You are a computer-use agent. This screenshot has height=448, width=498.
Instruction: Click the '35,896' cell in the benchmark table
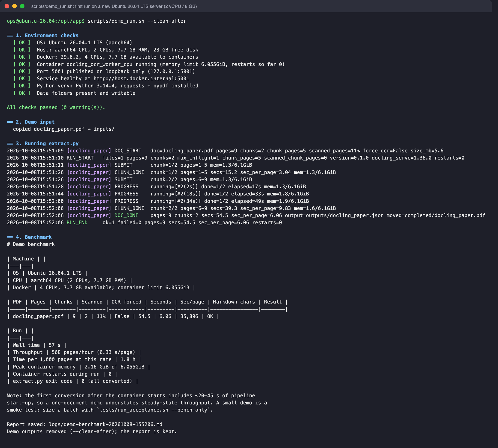189,316
